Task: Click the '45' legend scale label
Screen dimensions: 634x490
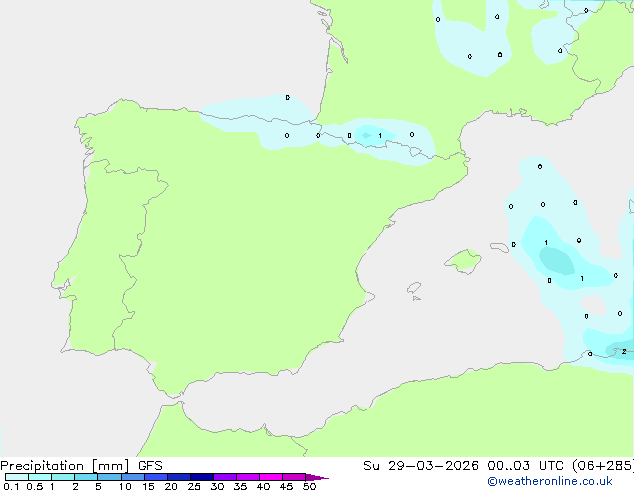Action: click(286, 486)
